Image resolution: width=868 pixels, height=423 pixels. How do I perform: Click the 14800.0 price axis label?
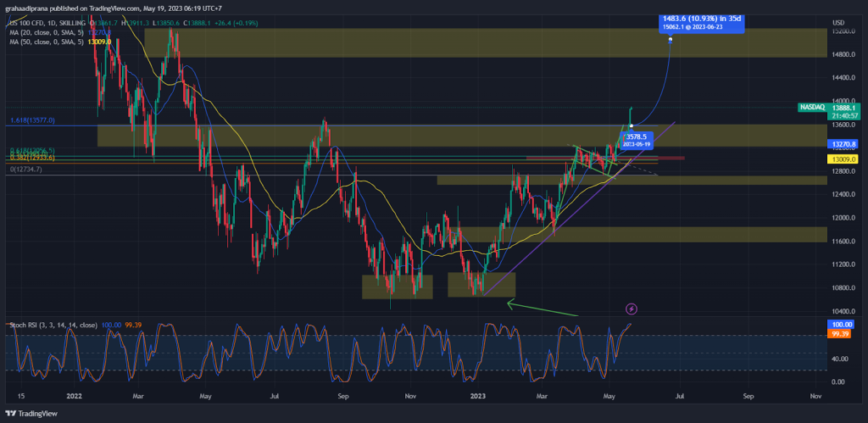(845, 55)
